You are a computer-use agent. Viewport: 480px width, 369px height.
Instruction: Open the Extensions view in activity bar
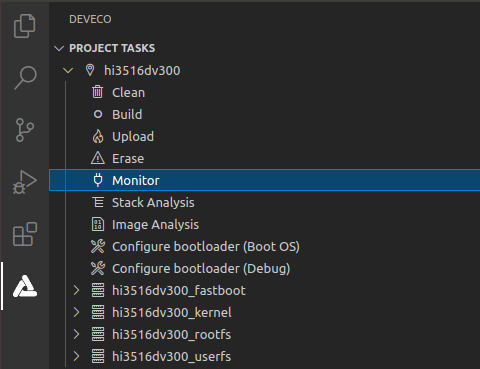(25, 234)
